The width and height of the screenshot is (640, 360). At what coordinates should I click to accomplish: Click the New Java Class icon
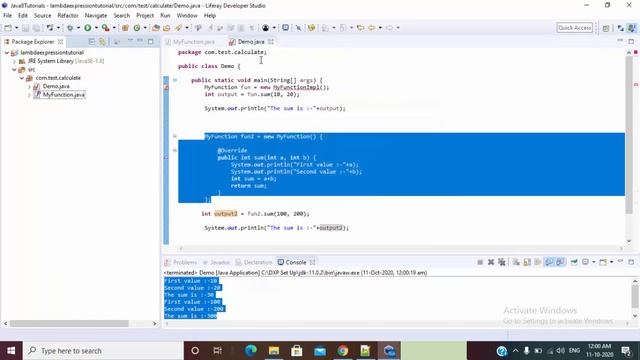[137, 28]
